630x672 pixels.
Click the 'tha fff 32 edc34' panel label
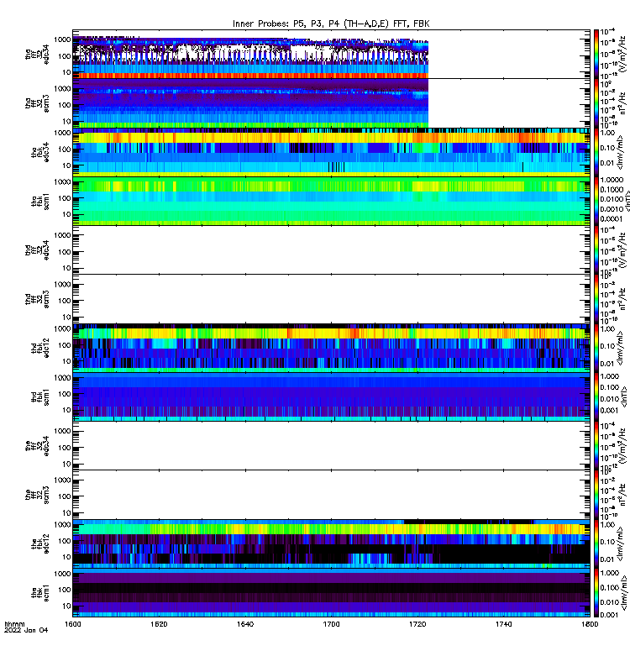(x=37, y=54)
